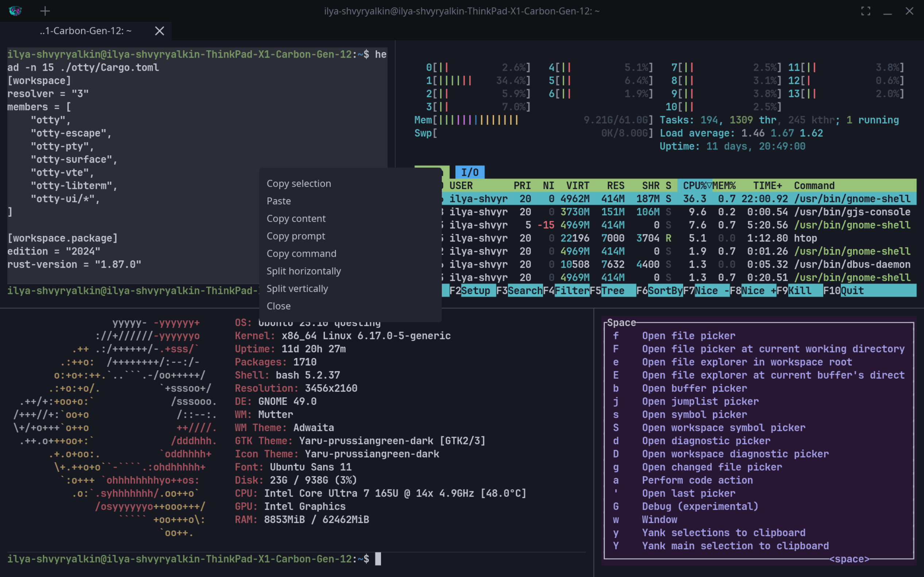Image resolution: width=924 pixels, height=577 pixels.
Task: Choose "Paste" from the context menu
Action: (x=279, y=201)
